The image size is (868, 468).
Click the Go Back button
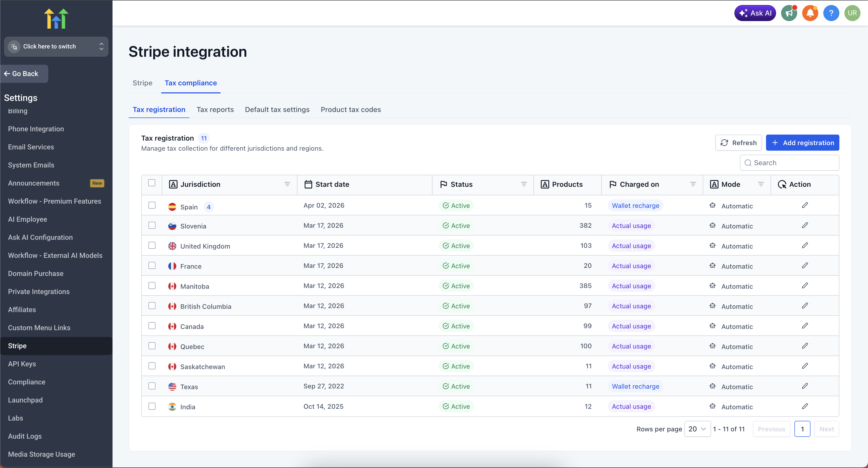pyautogui.click(x=24, y=74)
